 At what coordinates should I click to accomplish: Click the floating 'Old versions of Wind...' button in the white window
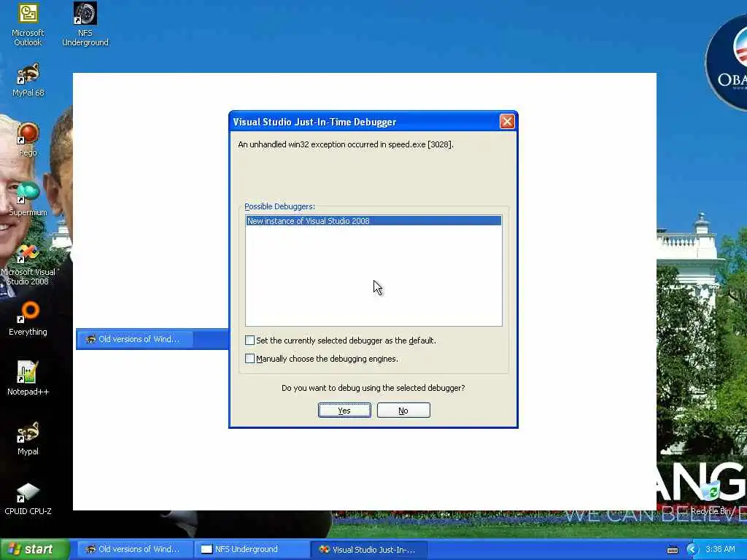tap(134, 339)
